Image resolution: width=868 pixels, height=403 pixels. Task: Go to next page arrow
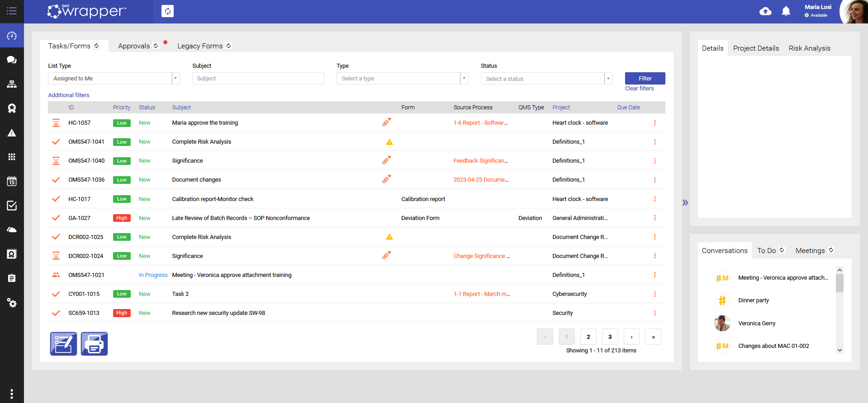tap(631, 337)
